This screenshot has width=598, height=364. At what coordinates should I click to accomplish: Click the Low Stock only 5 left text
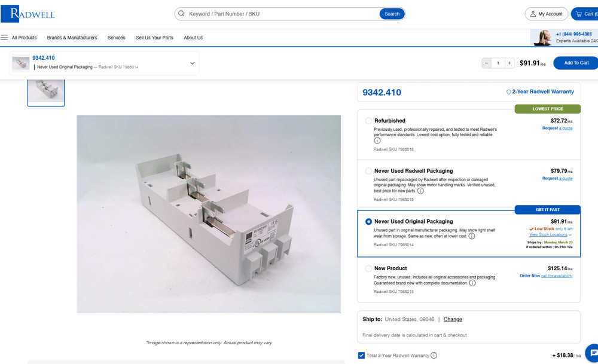[x=551, y=229]
